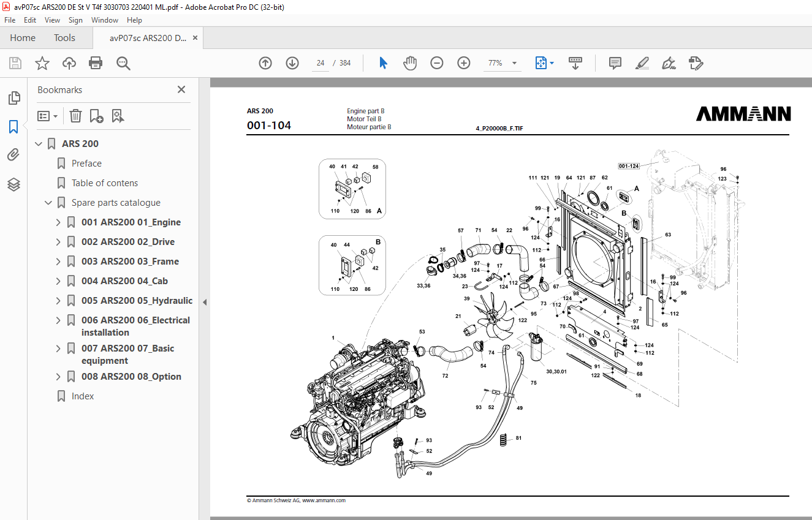
Task: Close the Bookmarks panel
Action: click(181, 90)
